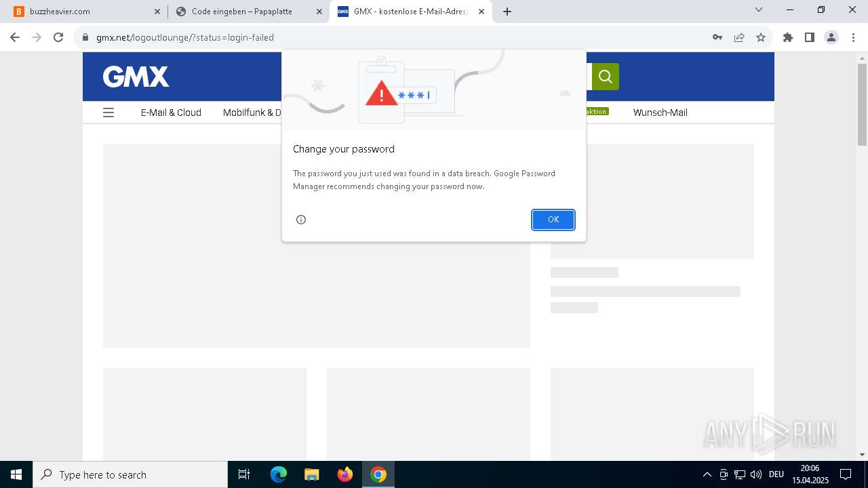
Task: Go back to the previous page
Action: click(15, 37)
